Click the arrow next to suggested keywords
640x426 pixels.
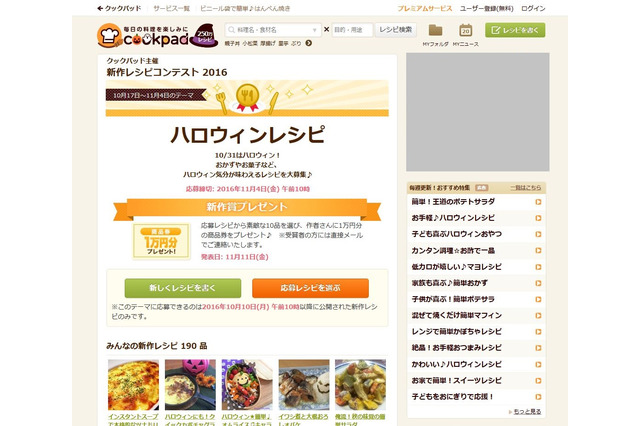point(309,43)
